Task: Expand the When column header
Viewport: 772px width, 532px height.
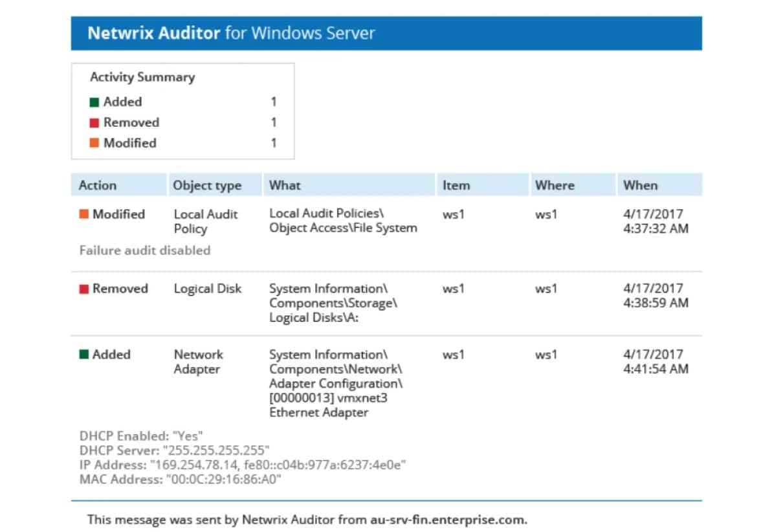Action: click(x=641, y=185)
